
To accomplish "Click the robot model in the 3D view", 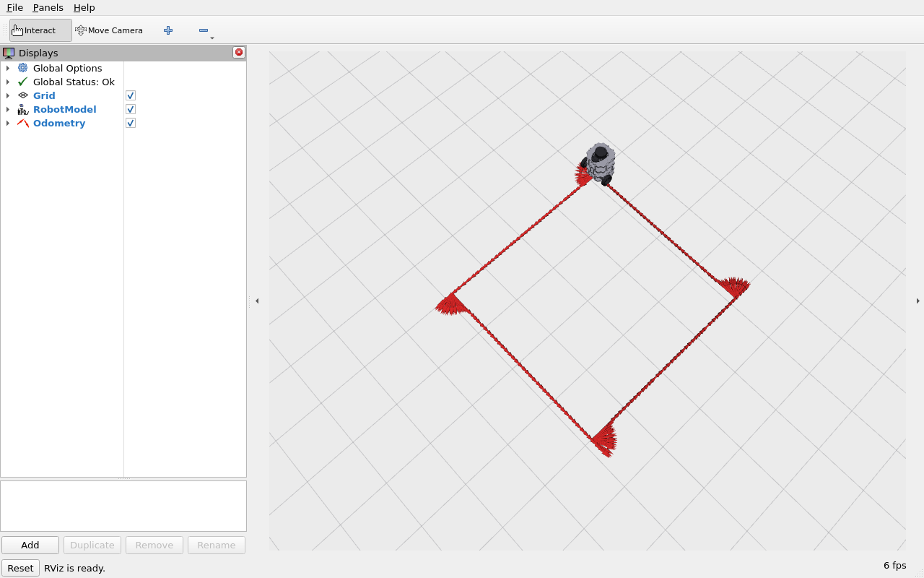I will tap(599, 163).
